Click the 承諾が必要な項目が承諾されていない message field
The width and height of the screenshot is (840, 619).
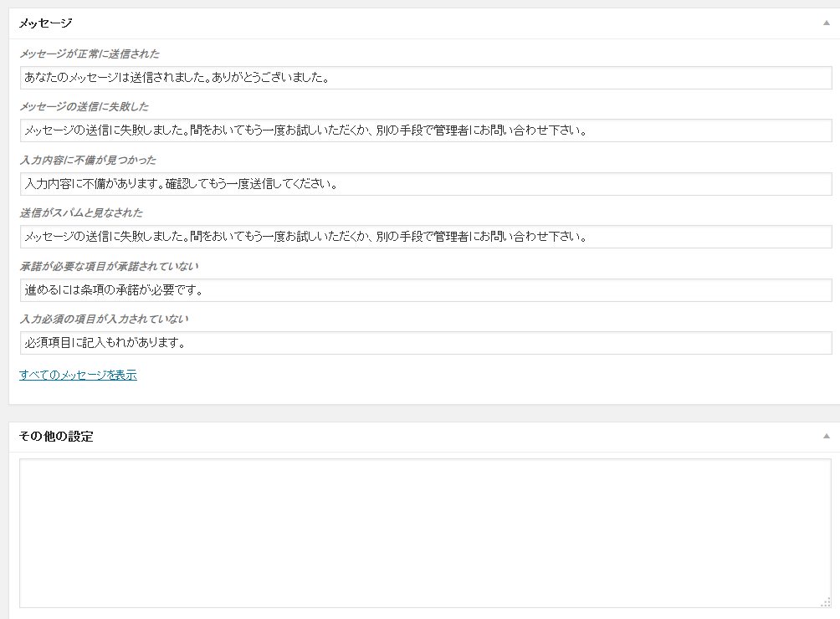(426, 290)
